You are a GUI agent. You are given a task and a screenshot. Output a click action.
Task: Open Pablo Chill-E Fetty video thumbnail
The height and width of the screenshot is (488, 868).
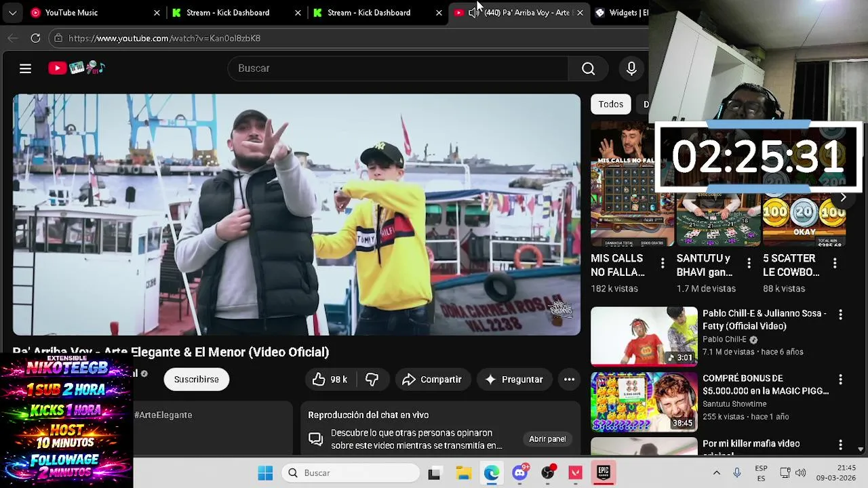(x=644, y=336)
